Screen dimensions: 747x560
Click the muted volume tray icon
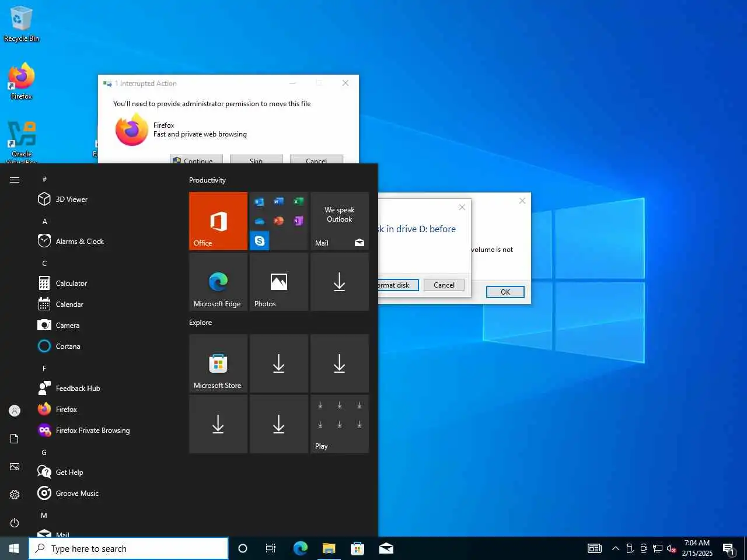click(x=672, y=548)
